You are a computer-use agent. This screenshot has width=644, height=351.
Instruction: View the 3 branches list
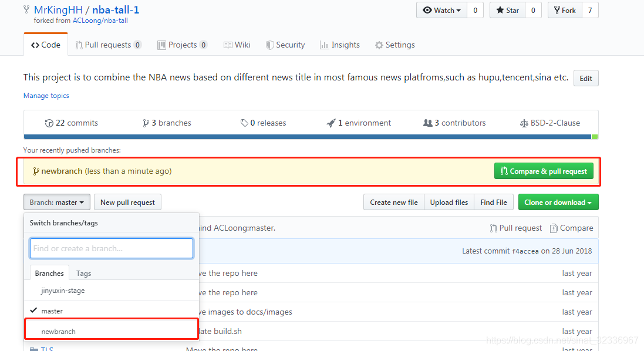[167, 123]
